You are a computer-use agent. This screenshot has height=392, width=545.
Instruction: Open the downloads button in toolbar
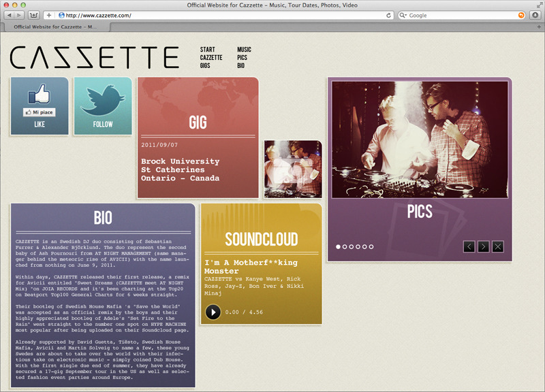pyautogui.click(x=535, y=15)
